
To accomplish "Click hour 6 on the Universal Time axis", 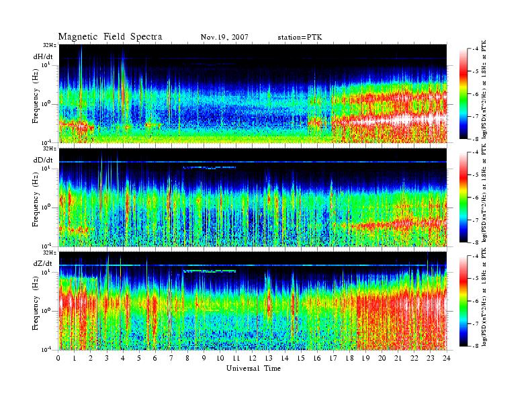I will click(155, 359).
